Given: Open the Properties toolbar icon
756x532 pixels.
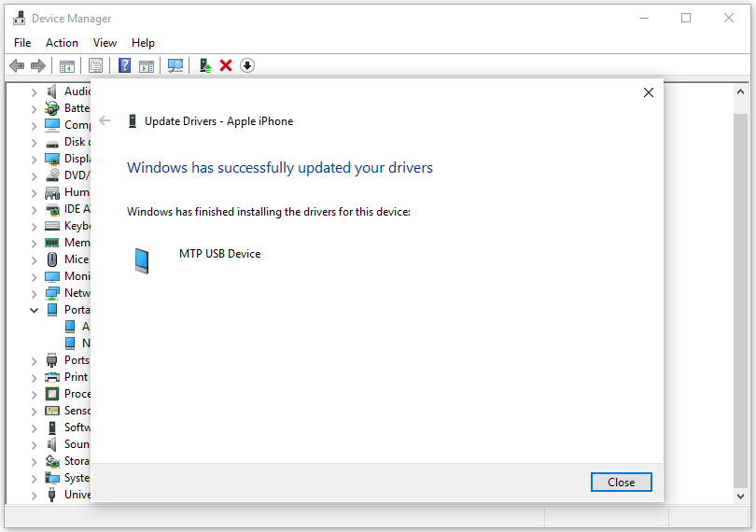Looking at the screenshot, I should tap(95, 65).
